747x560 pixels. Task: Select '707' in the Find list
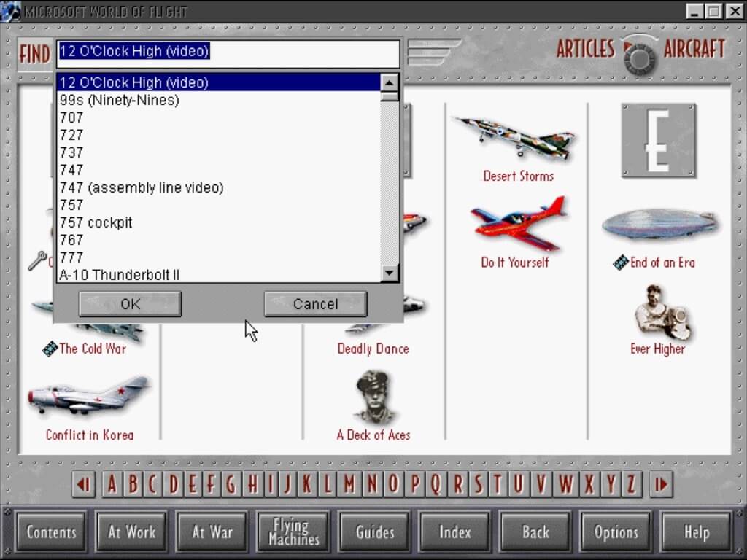point(219,117)
